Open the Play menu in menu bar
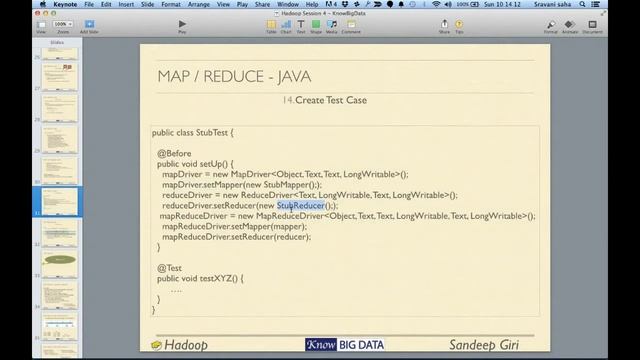 [x=242, y=4]
